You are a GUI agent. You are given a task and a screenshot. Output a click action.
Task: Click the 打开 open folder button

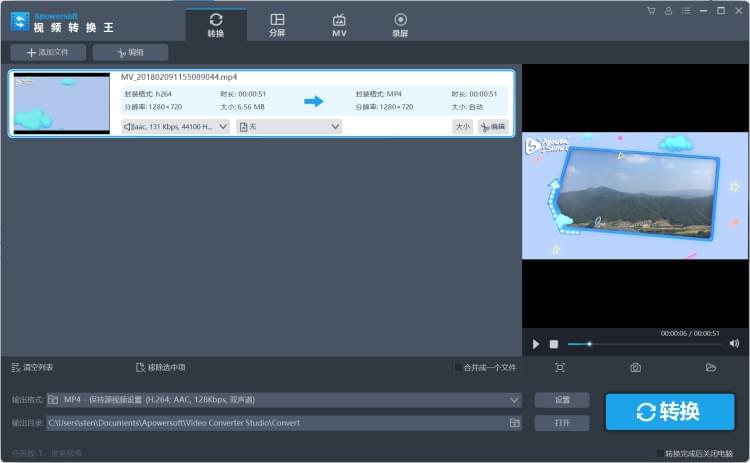pos(562,423)
